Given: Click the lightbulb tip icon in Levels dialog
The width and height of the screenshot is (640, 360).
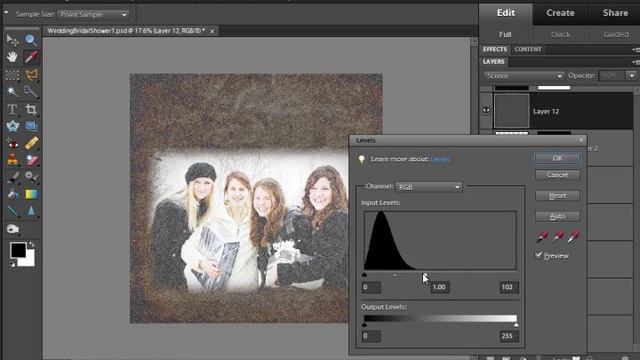Looking at the screenshot, I should click(362, 159).
